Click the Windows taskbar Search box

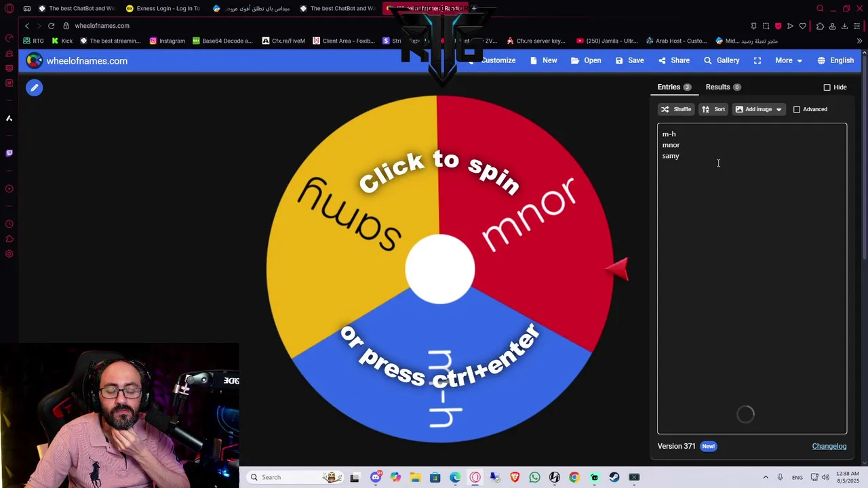(294, 477)
